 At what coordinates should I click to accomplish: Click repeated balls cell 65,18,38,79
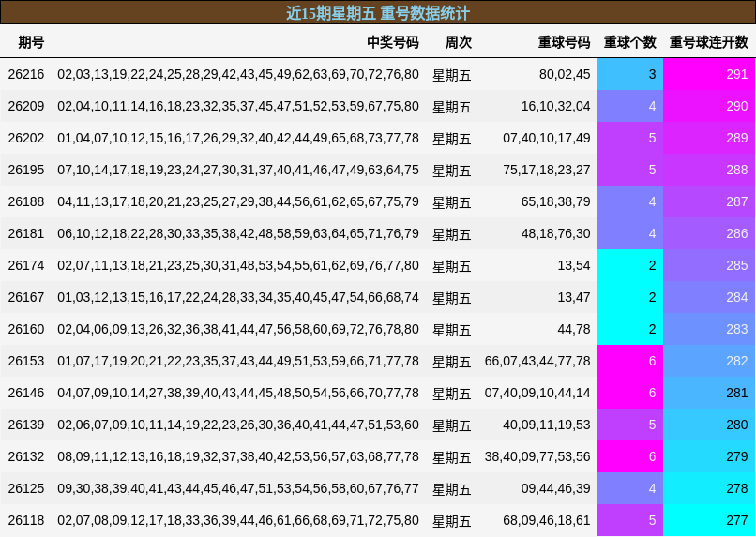pos(555,201)
